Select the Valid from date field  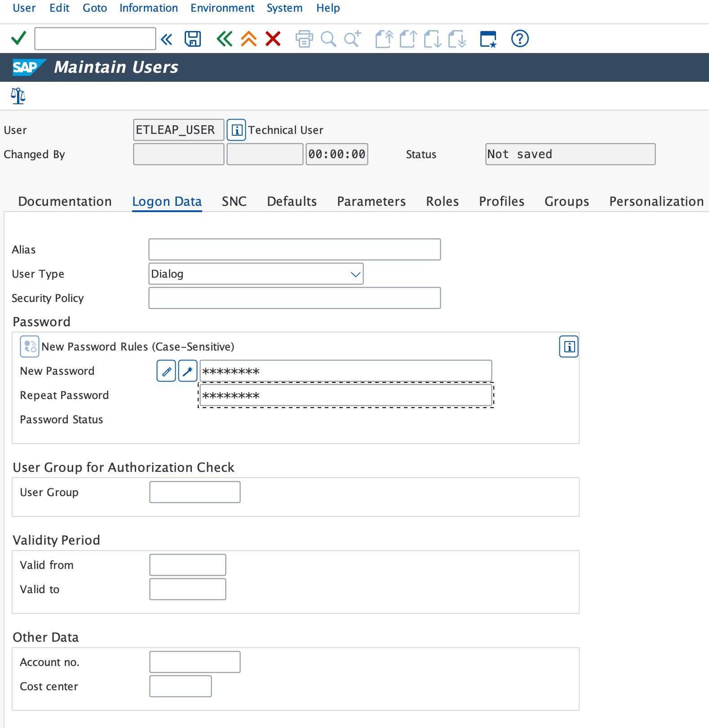pyautogui.click(x=188, y=565)
